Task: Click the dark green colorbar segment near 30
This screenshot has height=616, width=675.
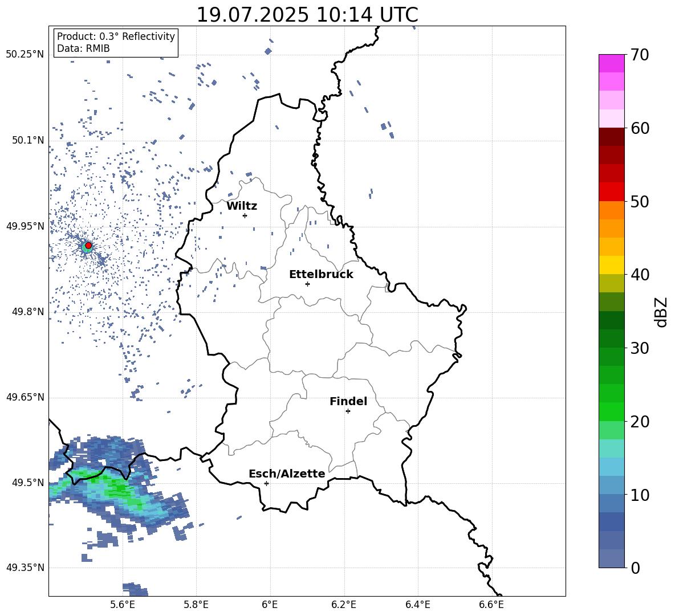Action: (611, 338)
